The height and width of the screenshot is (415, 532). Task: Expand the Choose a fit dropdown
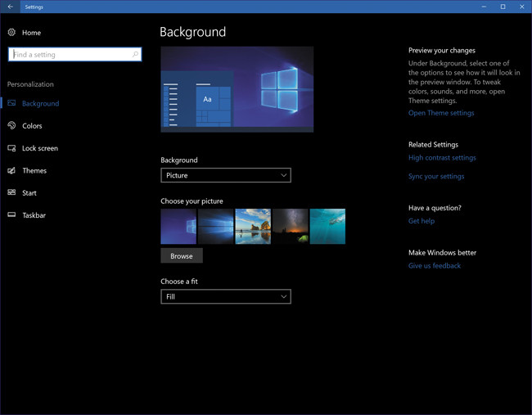click(225, 296)
